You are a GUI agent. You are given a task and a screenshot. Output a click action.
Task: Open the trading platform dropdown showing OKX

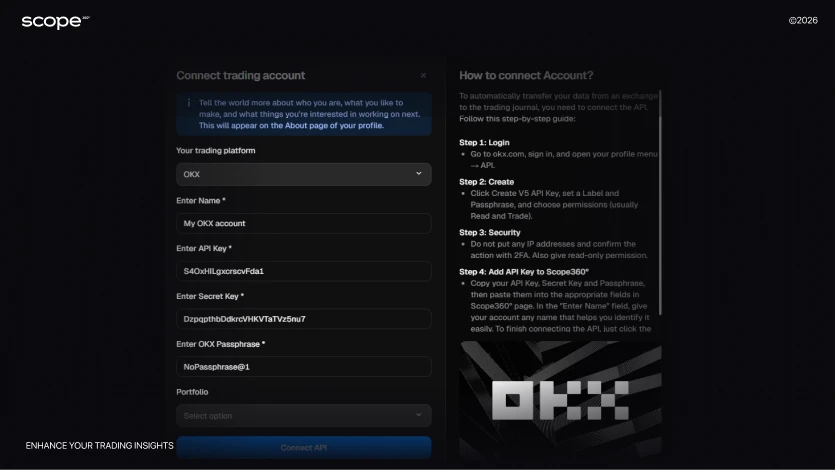click(x=303, y=174)
